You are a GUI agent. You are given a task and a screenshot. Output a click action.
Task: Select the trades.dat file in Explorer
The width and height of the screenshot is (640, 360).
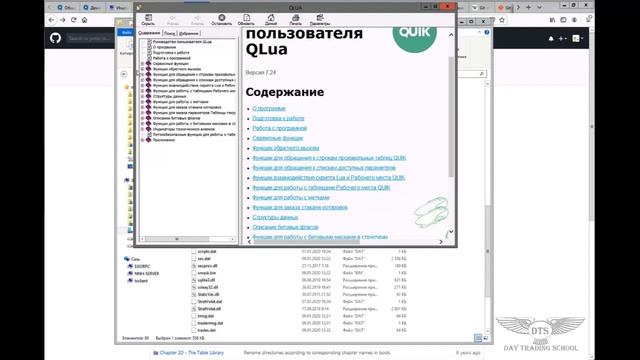point(207,330)
